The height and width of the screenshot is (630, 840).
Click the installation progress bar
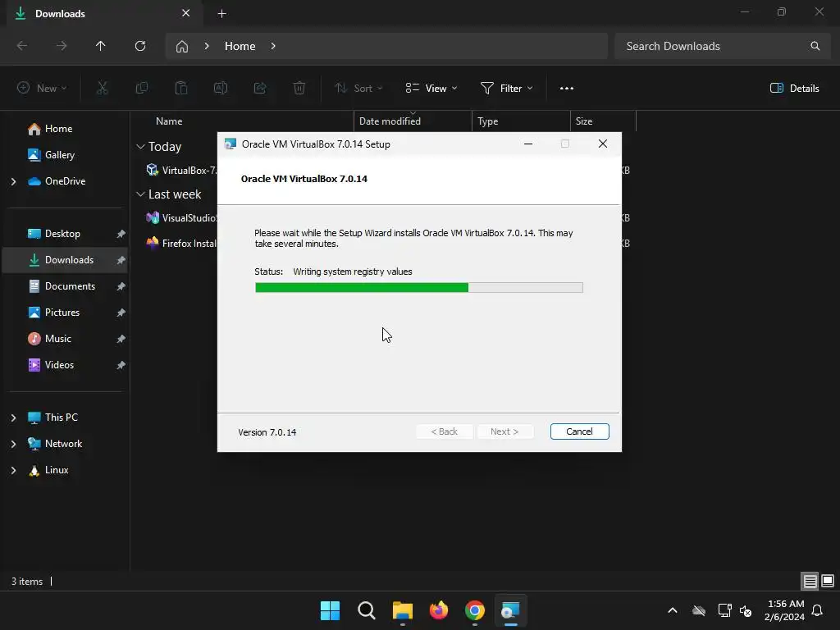419,288
